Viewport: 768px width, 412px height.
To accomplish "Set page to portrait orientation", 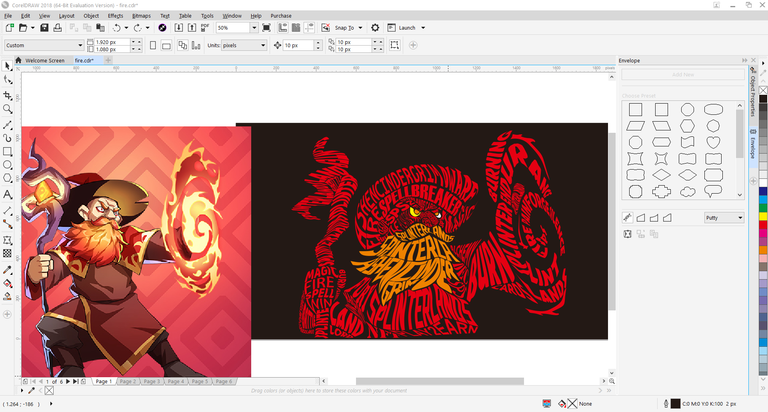I will (x=153, y=45).
